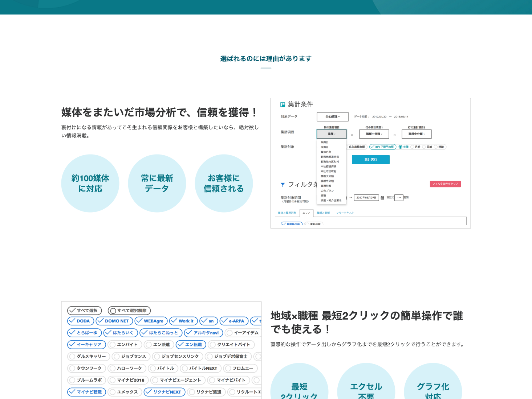Click the × before 行の集計項目2 dropdown
This screenshot has height=399, width=532.
coord(394,135)
